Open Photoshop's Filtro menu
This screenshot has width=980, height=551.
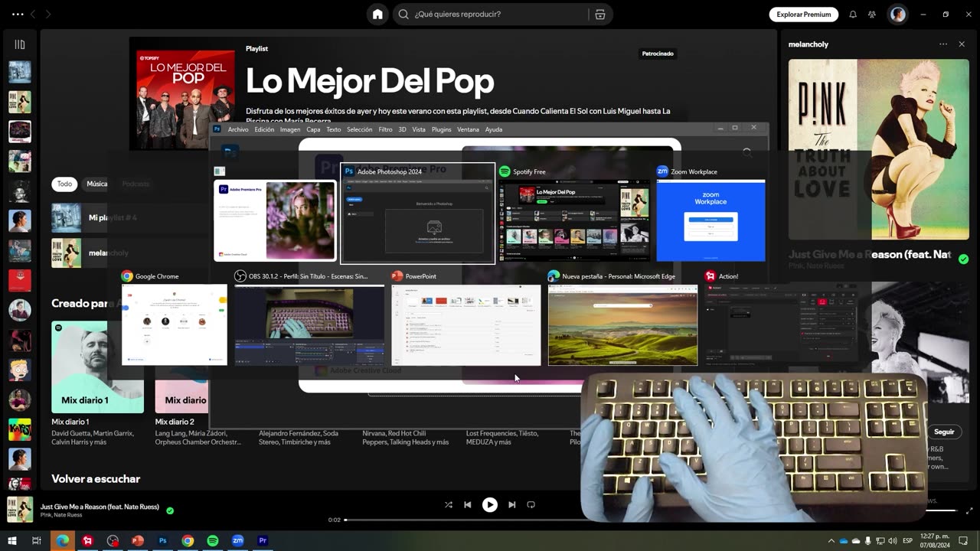[x=385, y=129]
